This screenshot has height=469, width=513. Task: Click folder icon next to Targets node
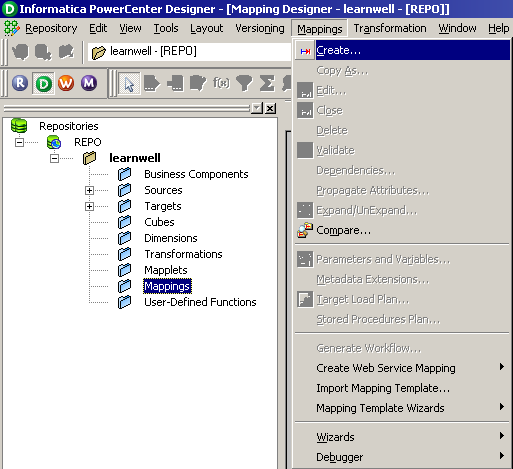coord(124,206)
